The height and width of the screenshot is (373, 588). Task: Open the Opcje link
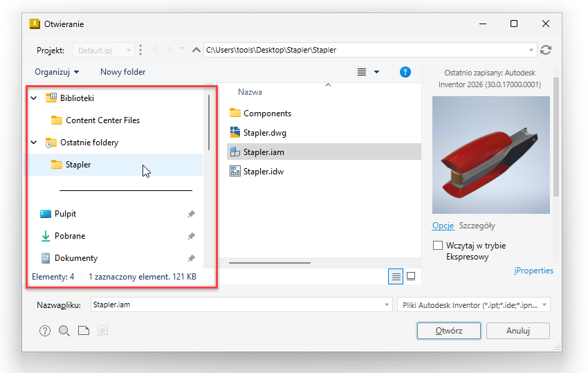(443, 226)
